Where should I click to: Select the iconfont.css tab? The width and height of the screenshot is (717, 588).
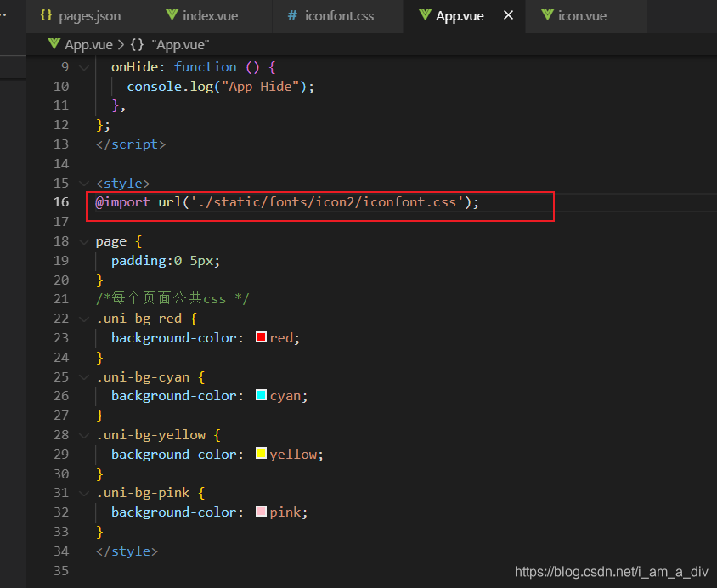(337, 16)
